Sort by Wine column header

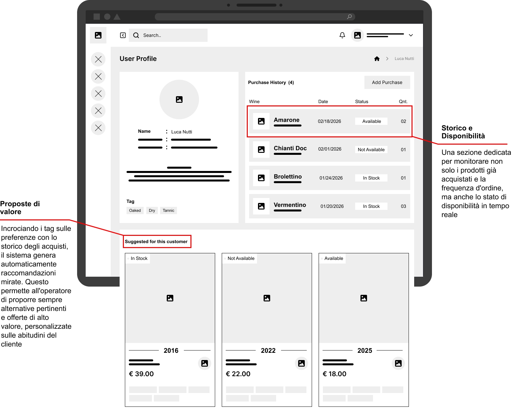[254, 101]
